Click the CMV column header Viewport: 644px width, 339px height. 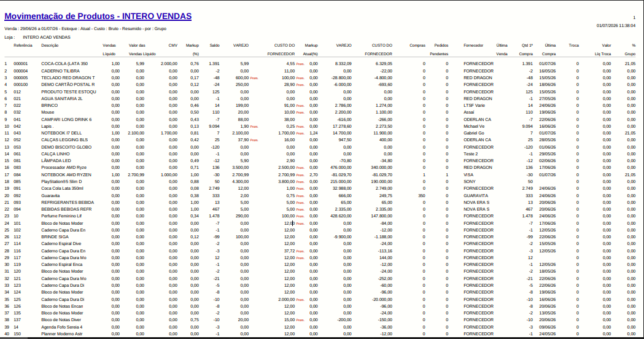pos(173,45)
